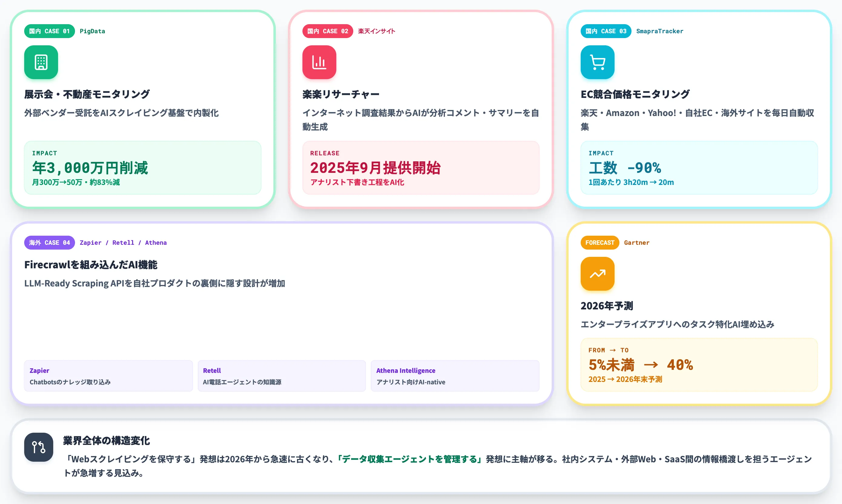Click the Zapier / Retell / Athena label
The width and height of the screenshot is (842, 504).
tap(123, 243)
